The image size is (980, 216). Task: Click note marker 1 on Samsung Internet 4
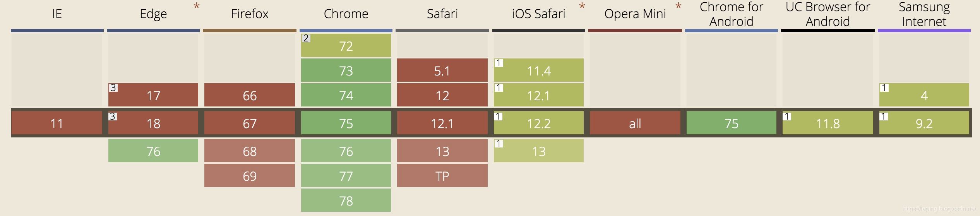pos(884,87)
